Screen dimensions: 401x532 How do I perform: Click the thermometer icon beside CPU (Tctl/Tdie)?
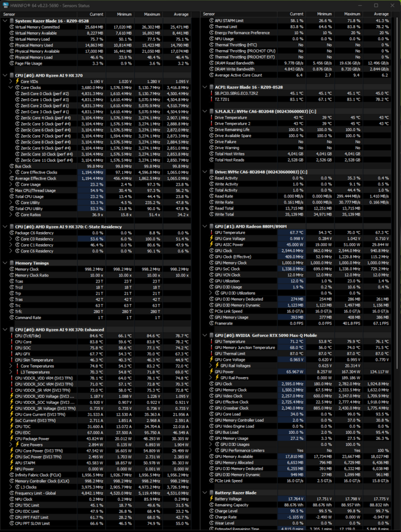click(x=11, y=336)
